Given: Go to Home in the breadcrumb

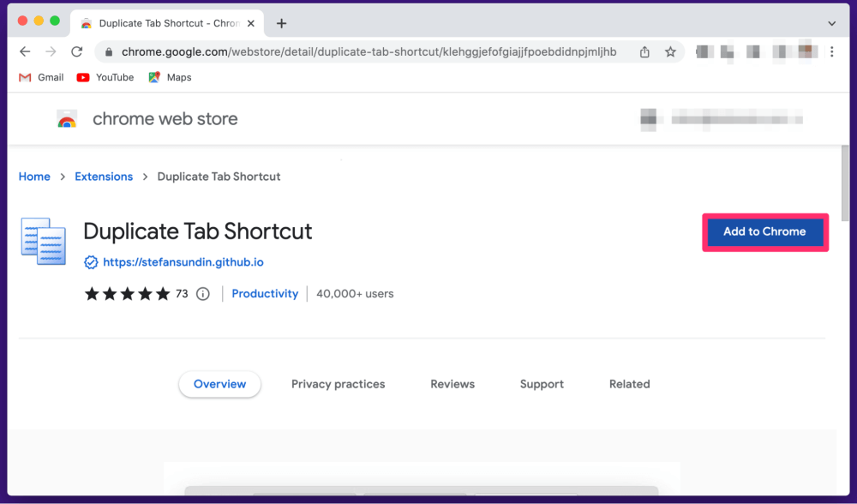Looking at the screenshot, I should (x=34, y=177).
